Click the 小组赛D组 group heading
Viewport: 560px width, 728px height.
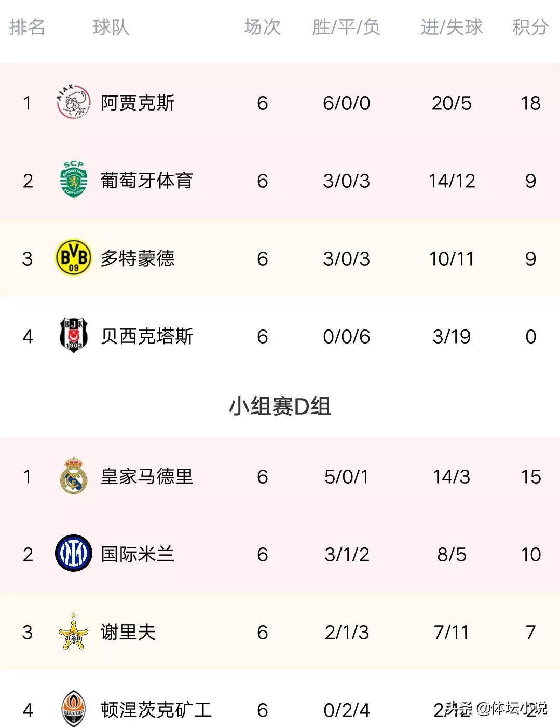(280, 406)
